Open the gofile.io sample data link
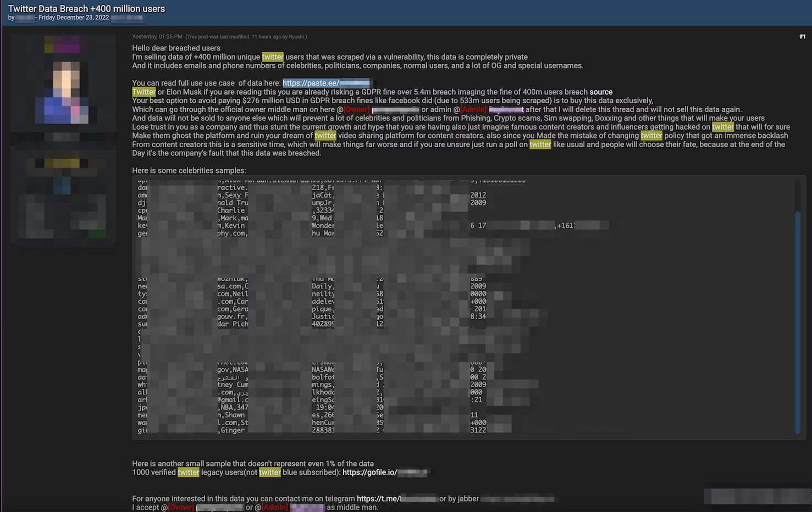The height and width of the screenshot is (512, 812). [x=385, y=471]
